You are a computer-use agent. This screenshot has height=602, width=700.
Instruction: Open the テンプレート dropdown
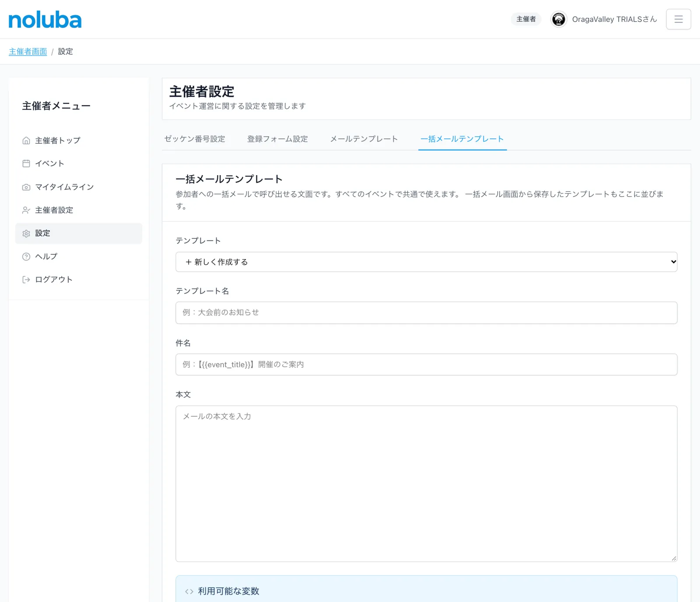tap(426, 262)
